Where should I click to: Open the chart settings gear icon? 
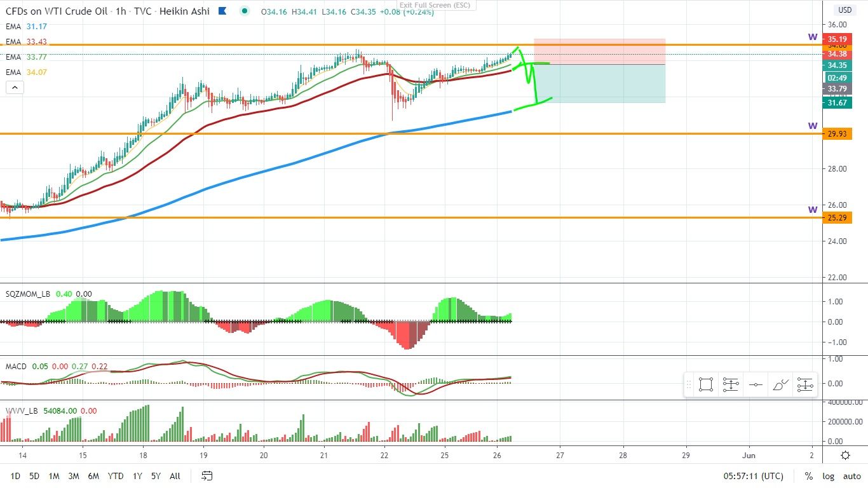[x=845, y=455]
